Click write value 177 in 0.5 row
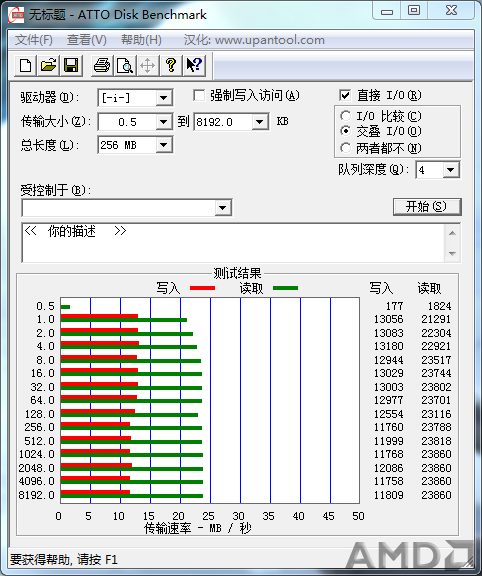 [394, 306]
